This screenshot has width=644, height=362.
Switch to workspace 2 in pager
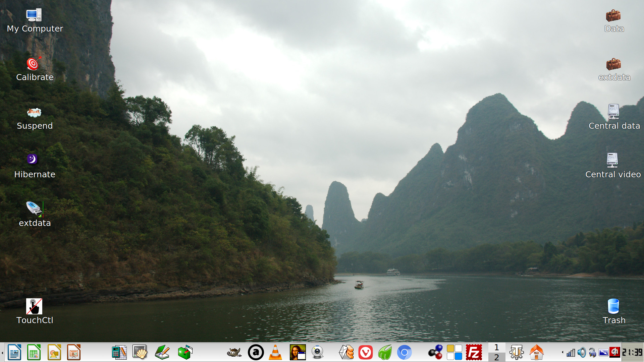click(497, 357)
